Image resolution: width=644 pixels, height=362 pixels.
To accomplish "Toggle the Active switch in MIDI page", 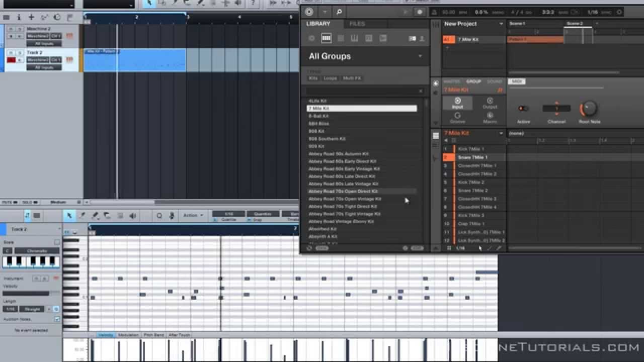I will click(523, 108).
